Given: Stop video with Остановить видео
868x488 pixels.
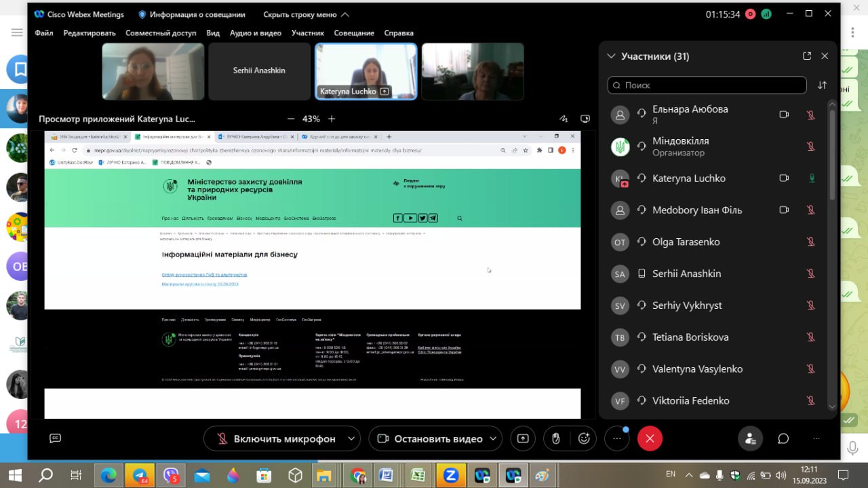Looking at the screenshot, I should click(430, 438).
